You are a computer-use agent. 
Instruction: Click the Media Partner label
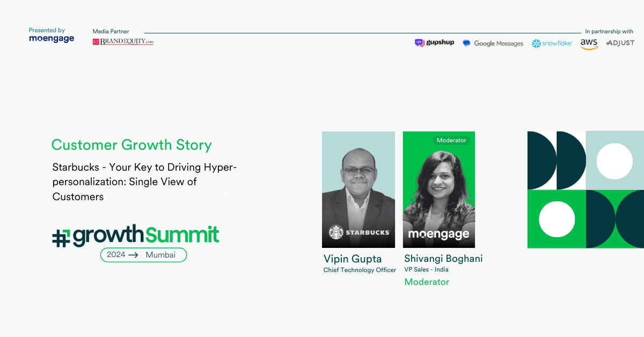pos(111,32)
